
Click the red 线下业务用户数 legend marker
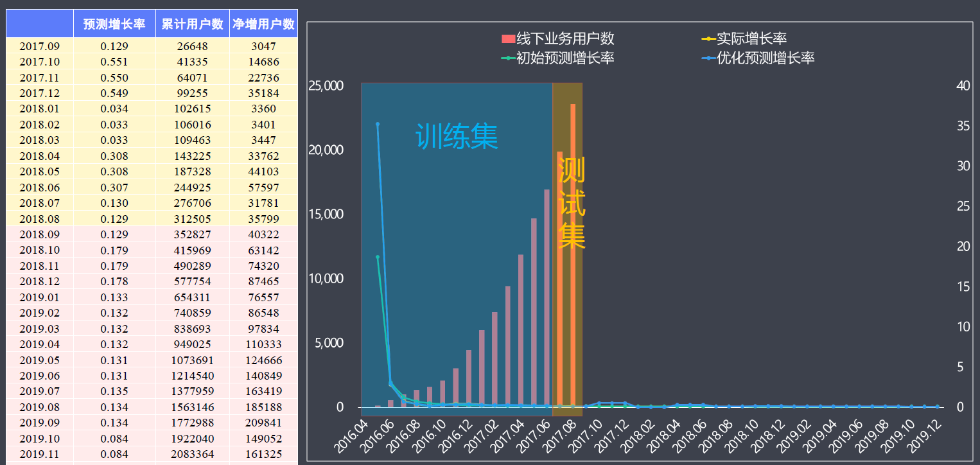click(507, 39)
